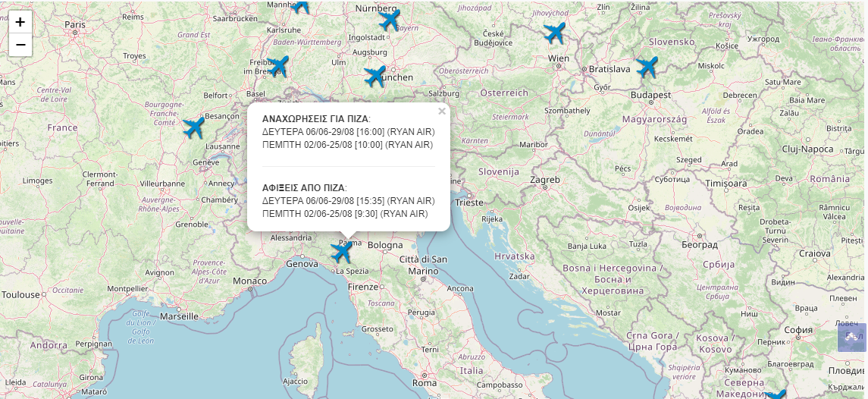Image resolution: width=868 pixels, height=399 pixels.
Task: Click the ΑΝΑΧΩΡΗΣΕΙΣ ΓΙΑ ΠΙΖΑ heading
Action: pyautogui.click(x=315, y=119)
